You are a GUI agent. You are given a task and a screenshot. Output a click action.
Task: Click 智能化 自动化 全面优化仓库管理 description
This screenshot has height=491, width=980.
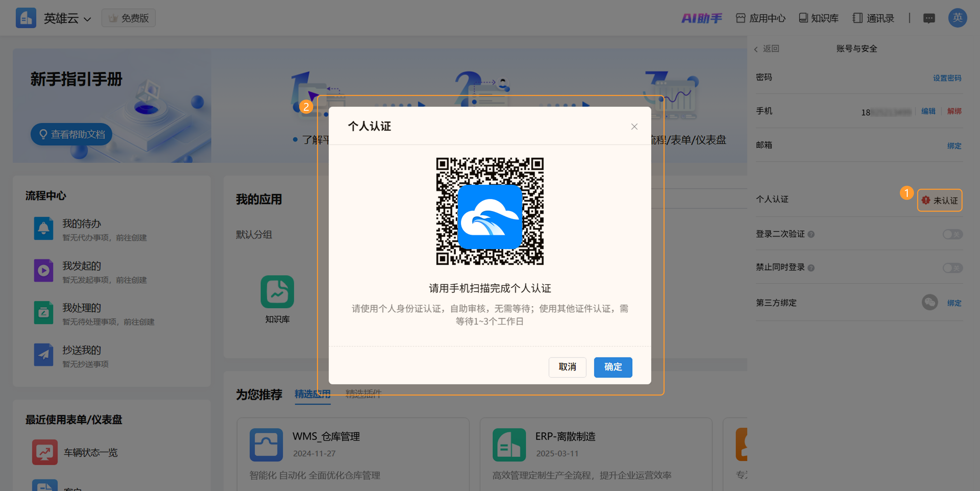pos(315,475)
